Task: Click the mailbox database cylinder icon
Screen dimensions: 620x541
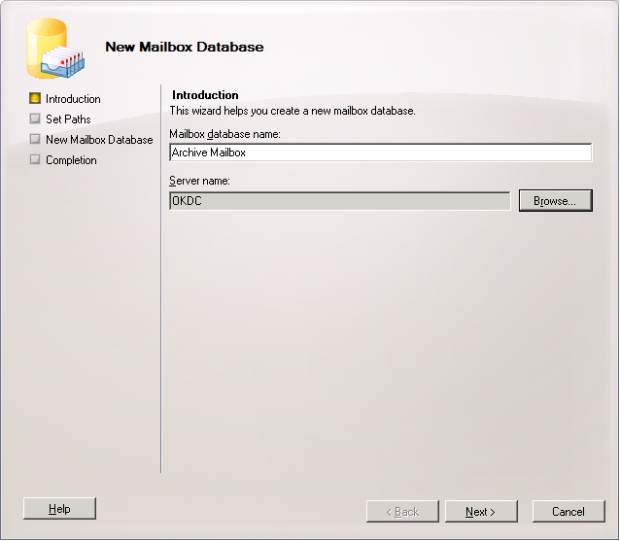Action: click(55, 48)
